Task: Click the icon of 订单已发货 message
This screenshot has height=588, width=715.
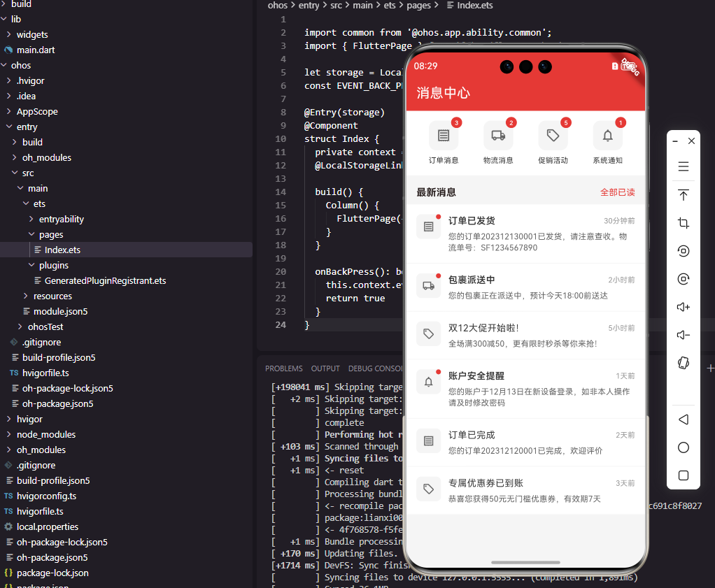Action: (428, 227)
